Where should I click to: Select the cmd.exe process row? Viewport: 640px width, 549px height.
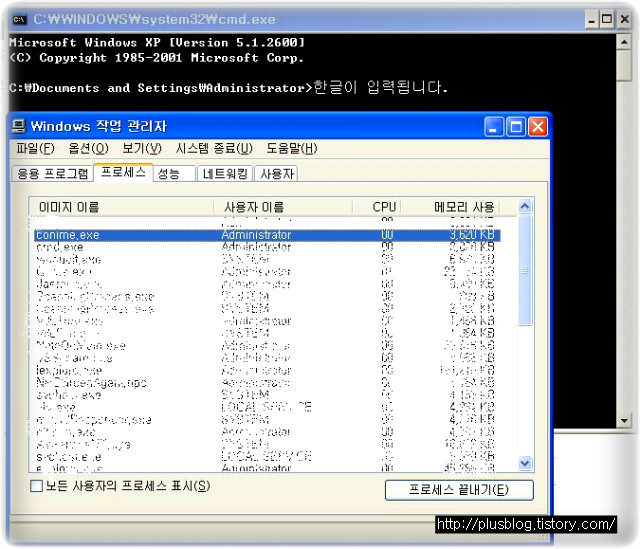coord(267,247)
